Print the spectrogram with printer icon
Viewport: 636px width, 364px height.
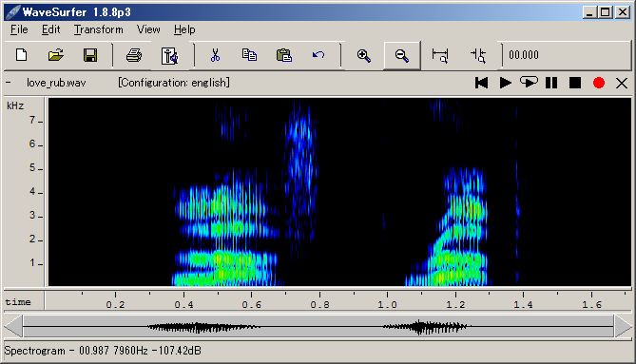coord(134,55)
